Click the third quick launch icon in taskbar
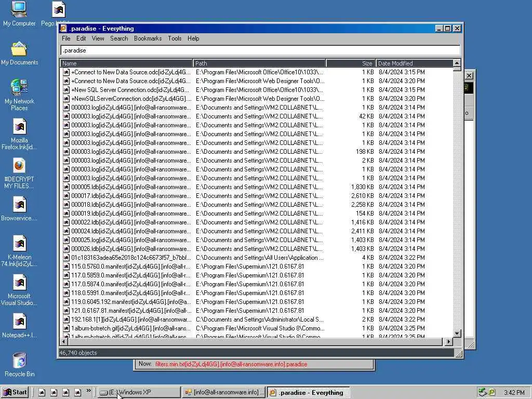The image size is (532, 399). click(x=66, y=392)
